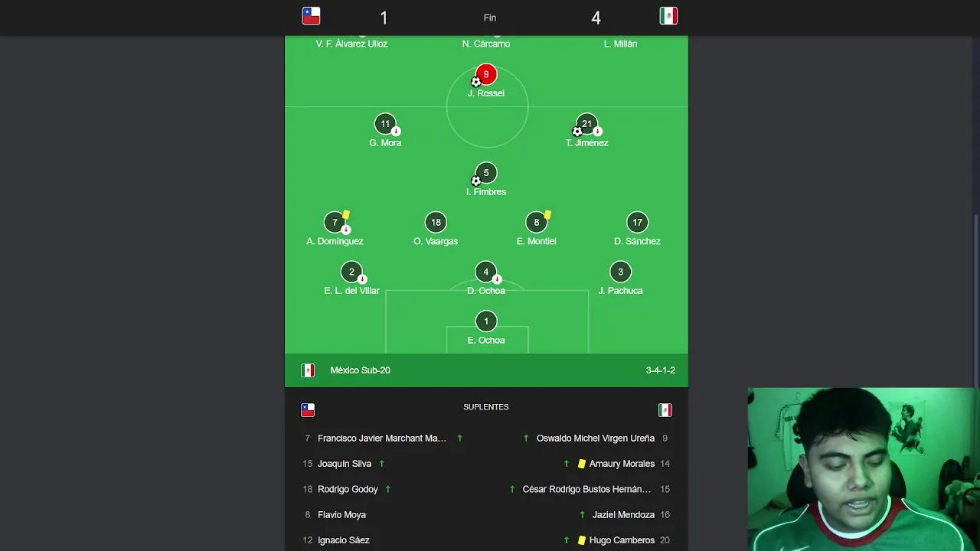
Task: Click the Mexico flag beside México Sub-20
Action: point(308,370)
